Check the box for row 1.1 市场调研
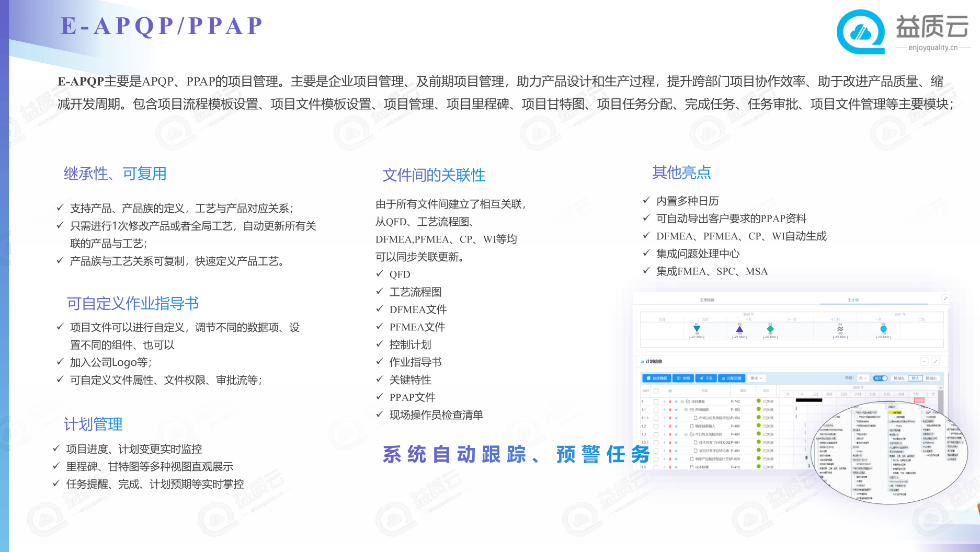Image resolution: width=980 pixels, height=552 pixels. 656,410
